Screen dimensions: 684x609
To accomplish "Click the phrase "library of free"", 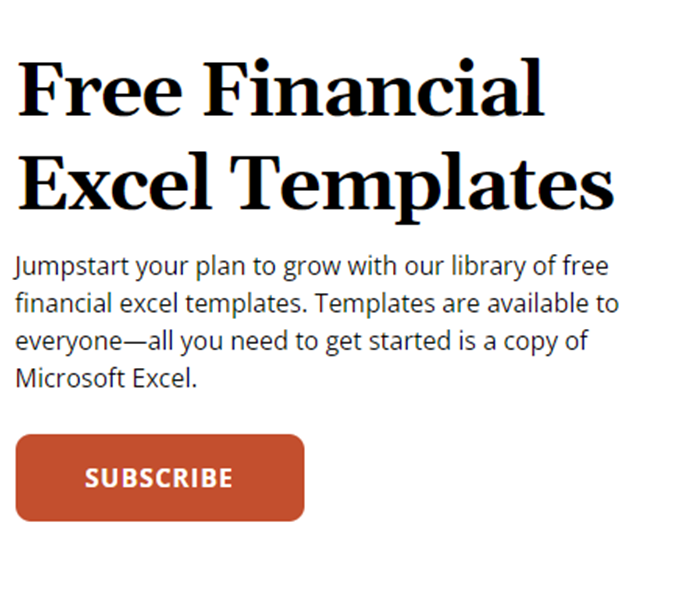I will pyautogui.click(x=530, y=267).
